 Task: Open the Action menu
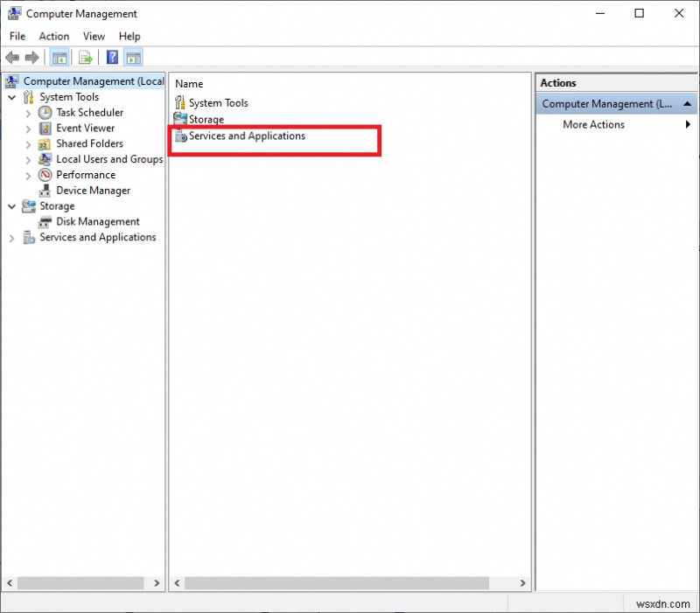[x=53, y=36]
